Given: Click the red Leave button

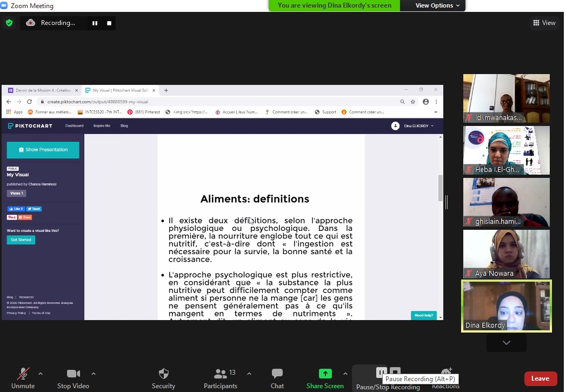Looking at the screenshot, I should point(540,378).
